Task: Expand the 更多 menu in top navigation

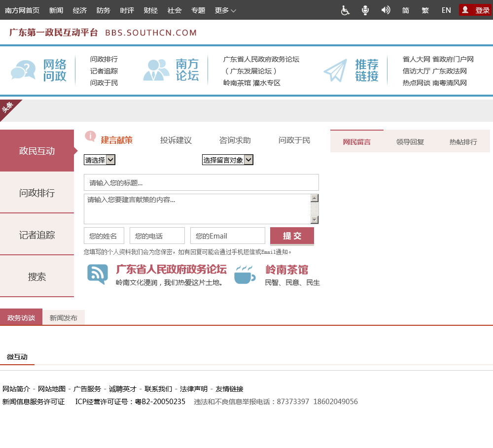Action: click(225, 10)
